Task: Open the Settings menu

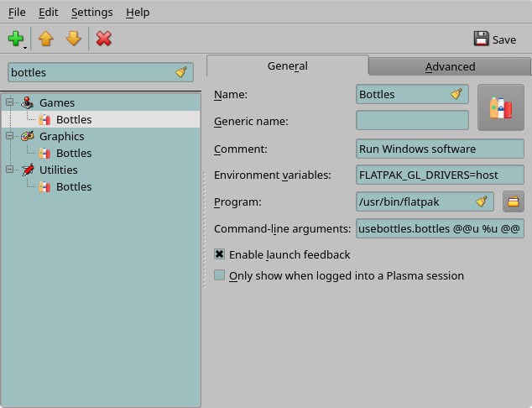Action: coord(91,13)
